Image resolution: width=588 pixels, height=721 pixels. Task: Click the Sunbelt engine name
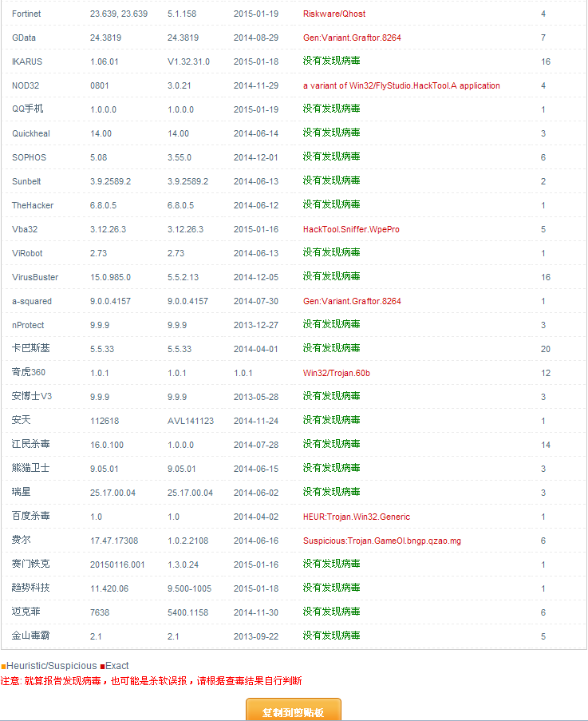[x=26, y=181]
